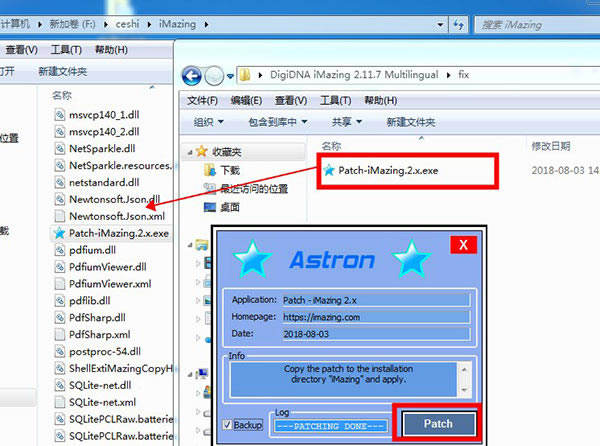This screenshot has width=600, height=446.
Task: Open the 文件(F) menu
Action: (203, 101)
